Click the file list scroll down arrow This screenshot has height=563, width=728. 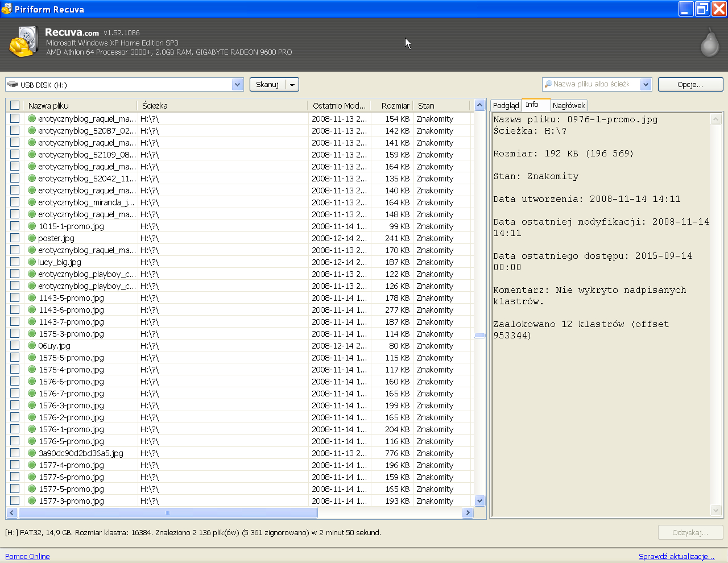pyautogui.click(x=479, y=501)
